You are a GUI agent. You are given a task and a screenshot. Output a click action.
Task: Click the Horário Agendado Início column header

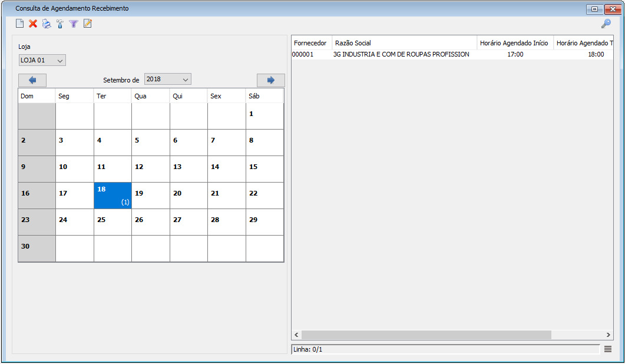click(x=514, y=43)
